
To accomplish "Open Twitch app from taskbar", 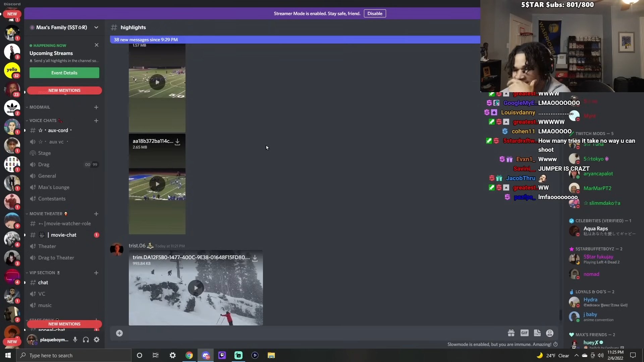I will (222, 355).
